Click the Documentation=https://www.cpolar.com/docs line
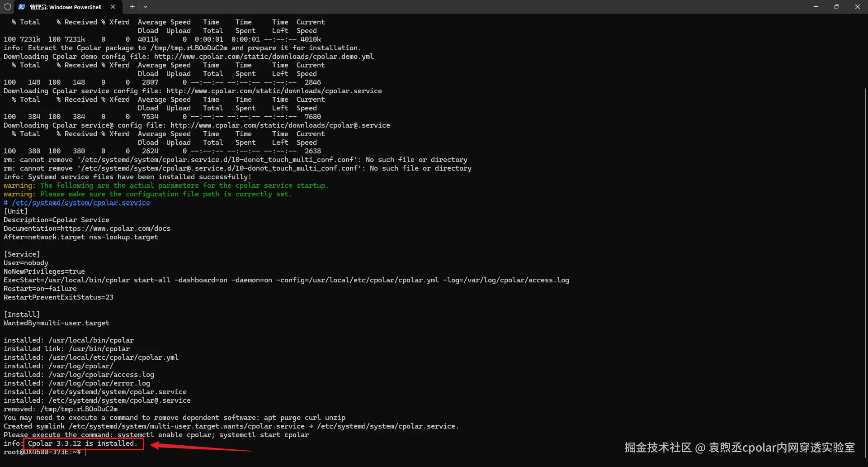 (87, 229)
